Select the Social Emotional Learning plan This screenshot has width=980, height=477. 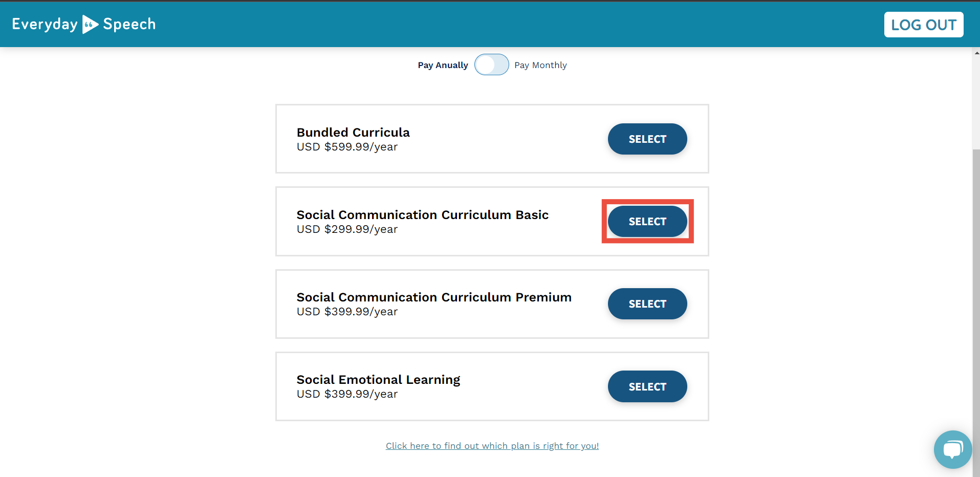(x=647, y=386)
